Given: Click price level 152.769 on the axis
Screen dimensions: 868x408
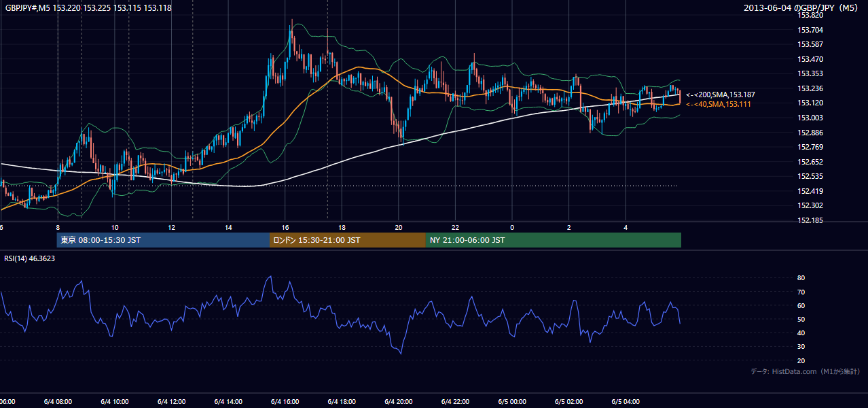Looking at the screenshot, I should pyautogui.click(x=810, y=147).
